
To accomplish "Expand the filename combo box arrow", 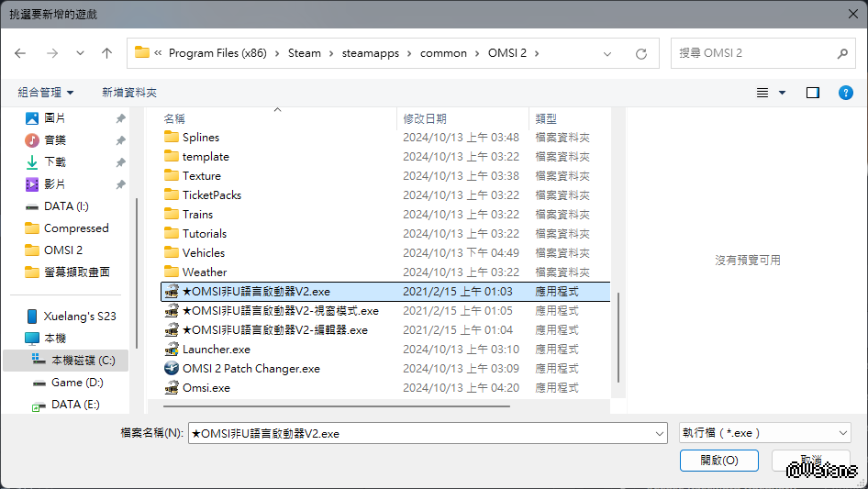I will (x=660, y=434).
